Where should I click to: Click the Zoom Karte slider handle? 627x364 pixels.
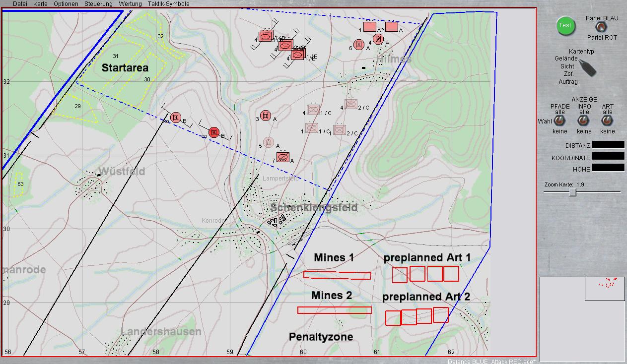[x=573, y=192]
